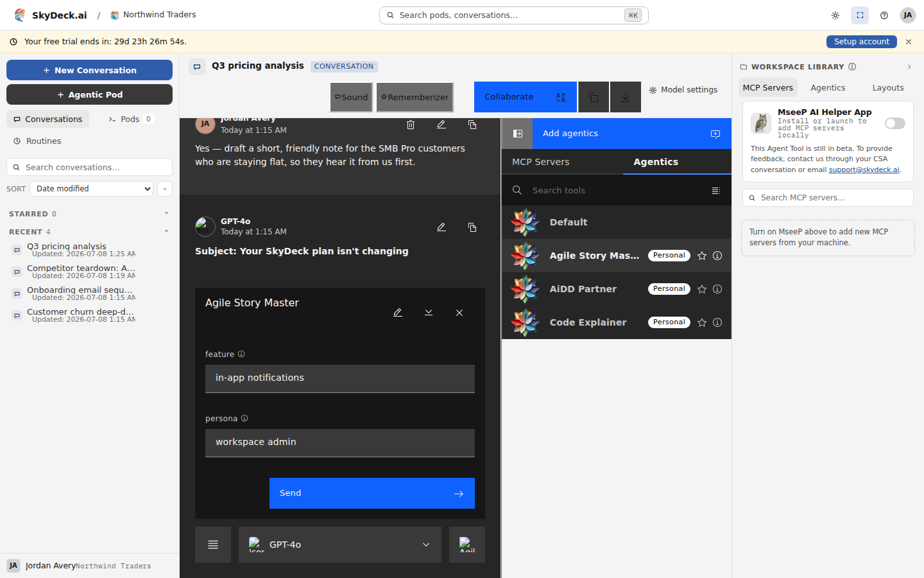Focus the persona input field
The height and width of the screenshot is (578, 924).
click(340, 442)
